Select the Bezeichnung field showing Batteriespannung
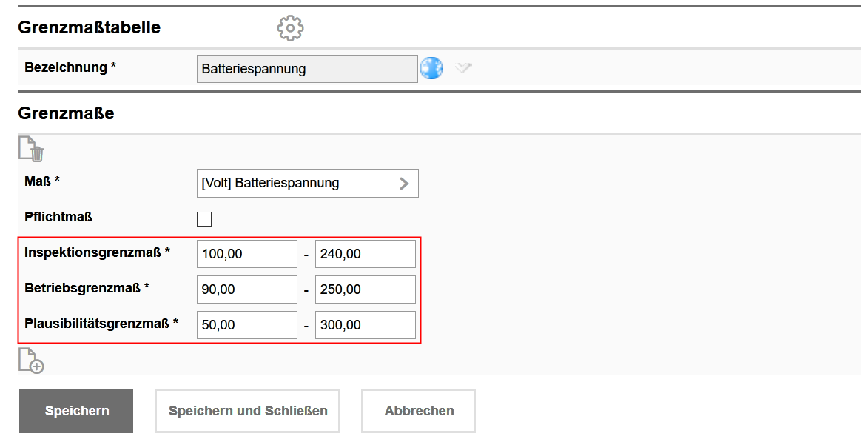 click(306, 68)
